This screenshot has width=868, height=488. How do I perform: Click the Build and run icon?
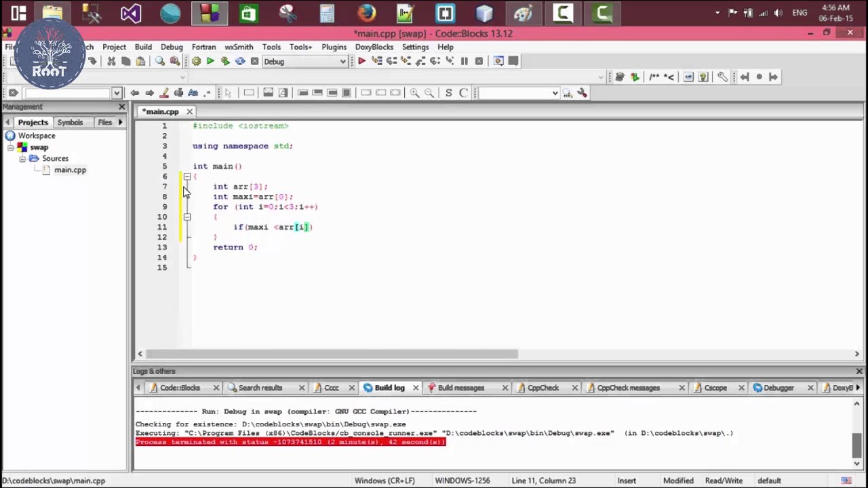[x=225, y=61]
